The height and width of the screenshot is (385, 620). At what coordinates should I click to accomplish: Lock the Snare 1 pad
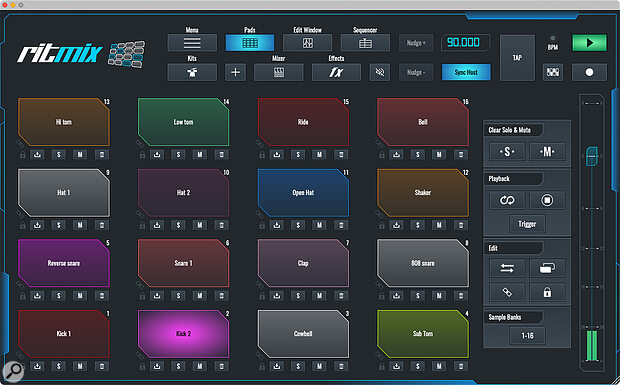click(142, 296)
